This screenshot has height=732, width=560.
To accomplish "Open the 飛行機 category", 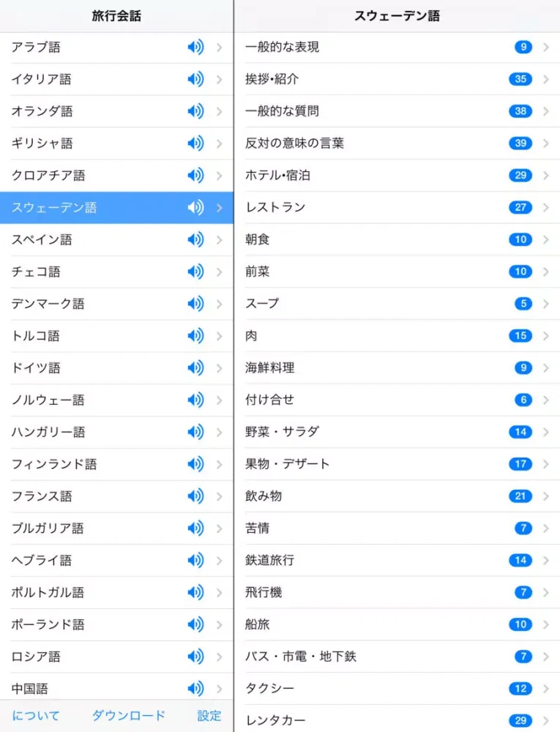I will pyautogui.click(x=397, y=592).
